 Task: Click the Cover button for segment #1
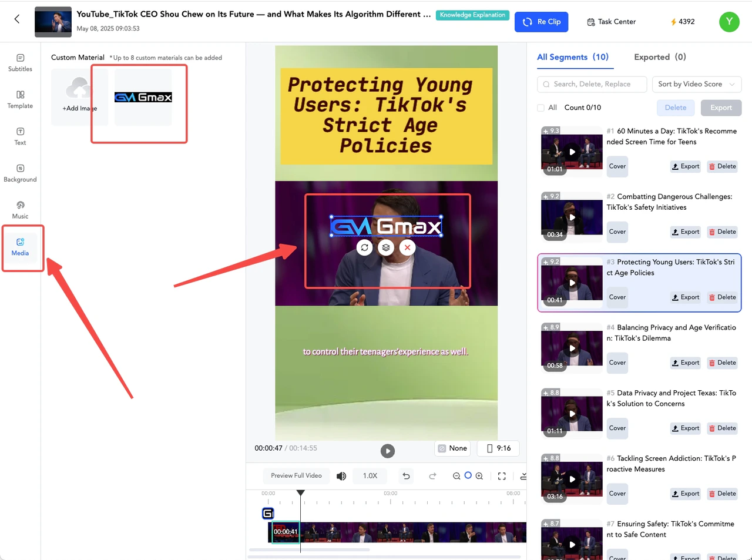pyautogui.click(x=617, y=166)
